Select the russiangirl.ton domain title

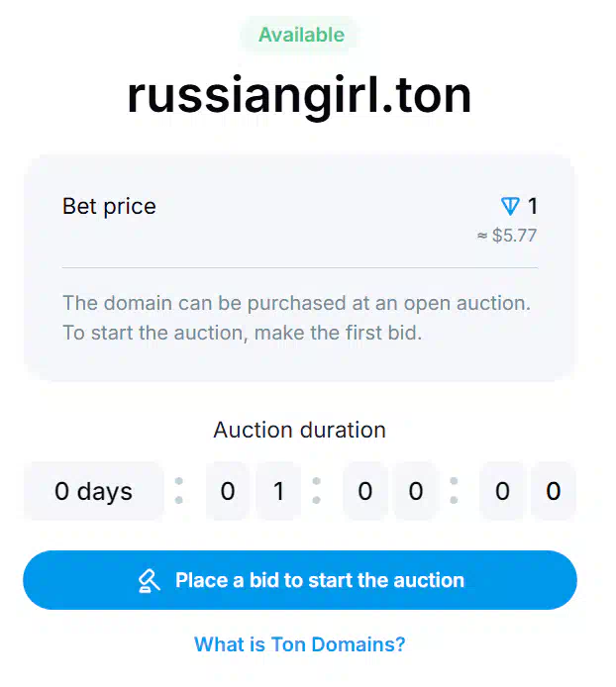tap(299, 95)
